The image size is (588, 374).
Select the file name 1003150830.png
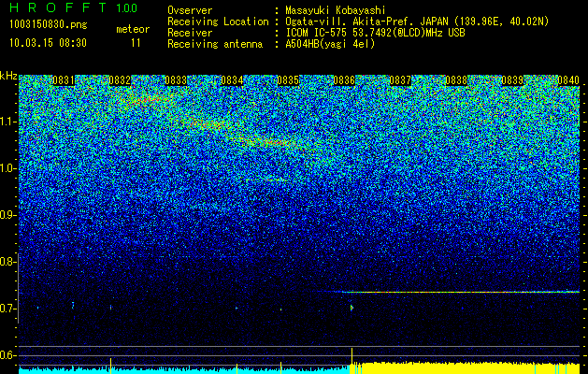point(49,24)
